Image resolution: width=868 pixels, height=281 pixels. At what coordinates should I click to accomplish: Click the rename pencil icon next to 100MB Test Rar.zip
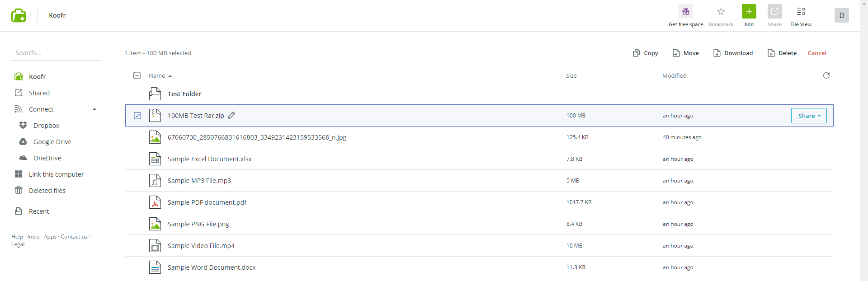[231, 115]
